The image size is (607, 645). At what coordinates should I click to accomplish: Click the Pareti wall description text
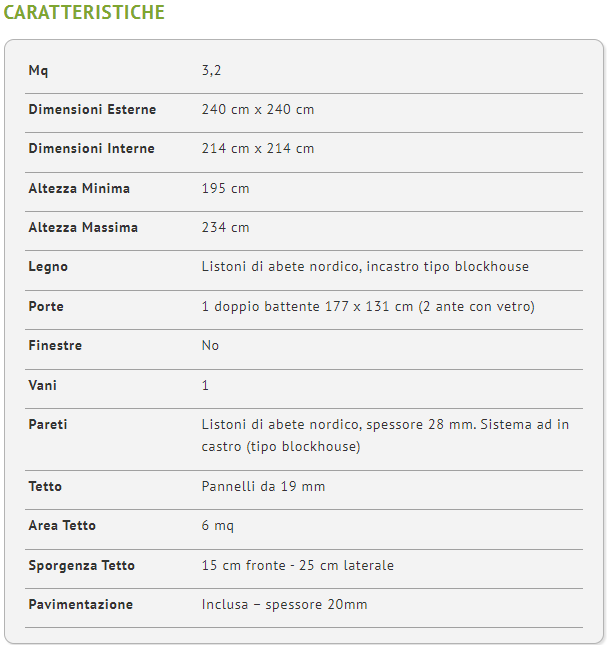click(x=385, y=436)
